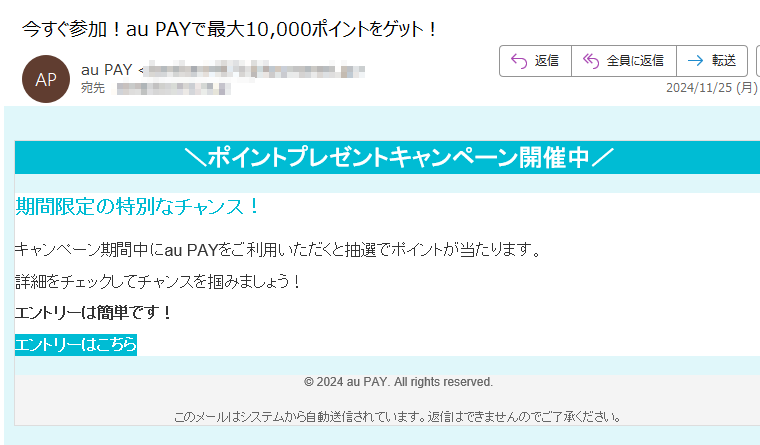Open the AP sender avatar circle
The image size is (760, 445).
(x=46, y=79)
